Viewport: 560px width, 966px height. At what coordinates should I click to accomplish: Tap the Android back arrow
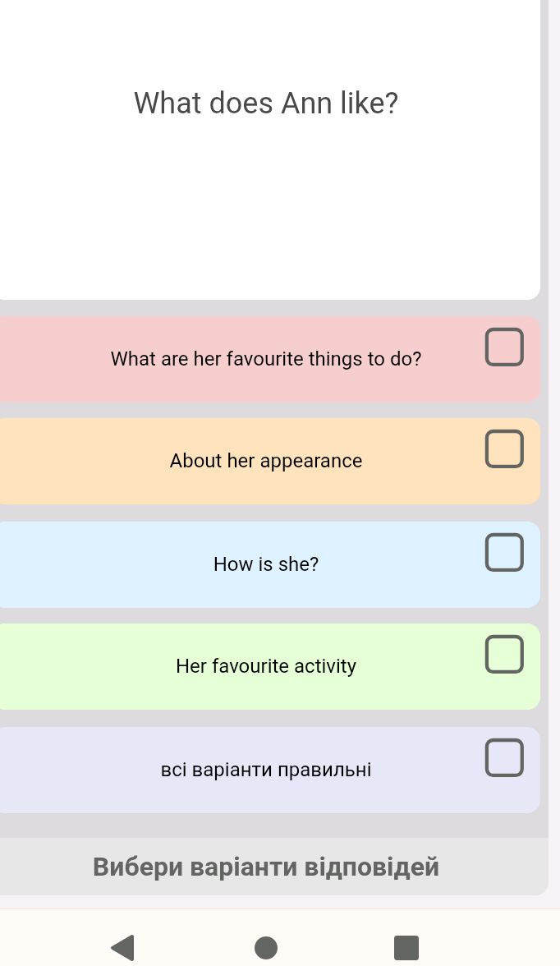(122, 947)
